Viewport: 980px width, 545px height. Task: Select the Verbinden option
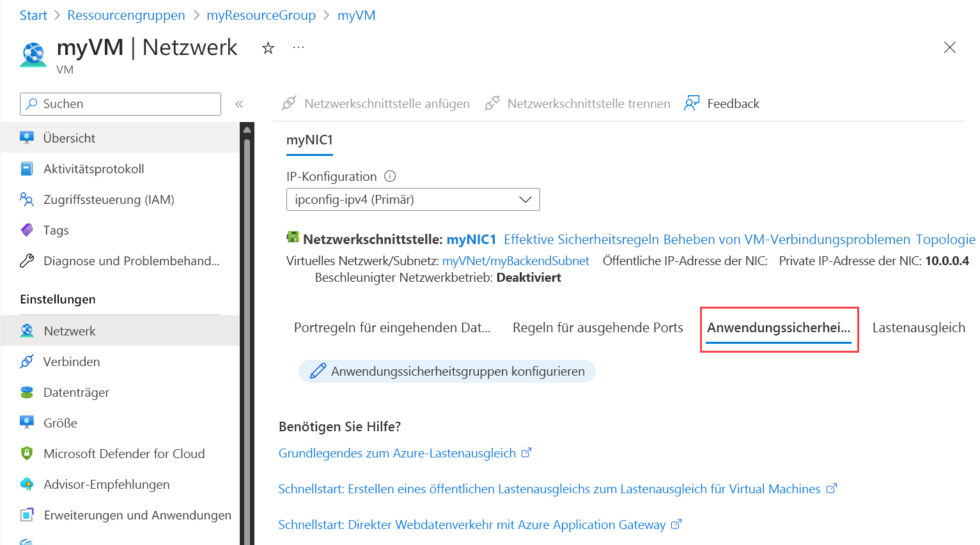(x=72, y=361)
